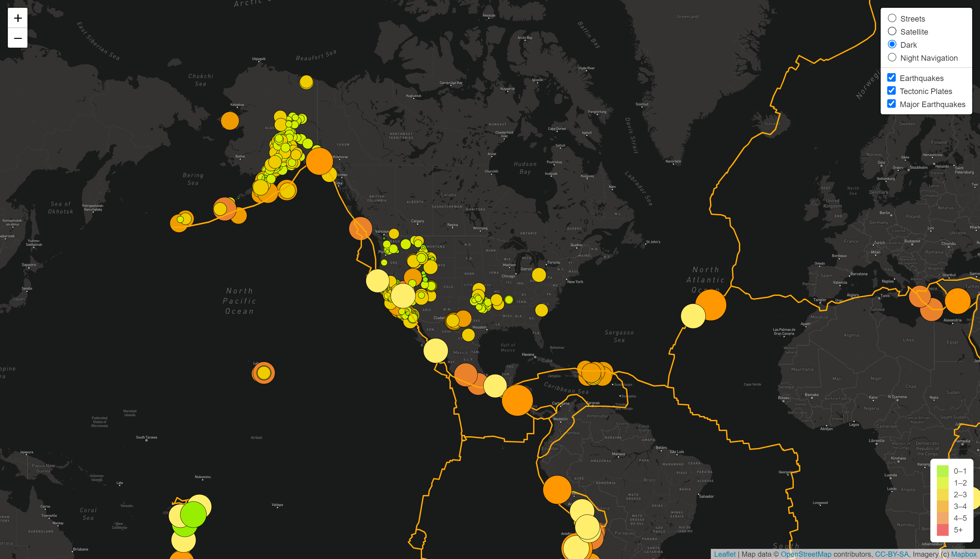
Task: Select the Streets base layer
Action: pyautogui.click(x=892, y=18)
